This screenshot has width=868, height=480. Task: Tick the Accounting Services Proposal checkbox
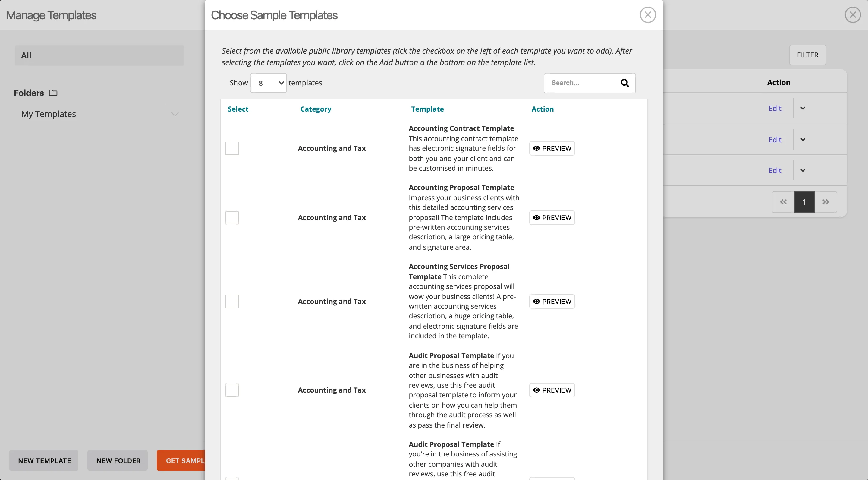(232, 301)
